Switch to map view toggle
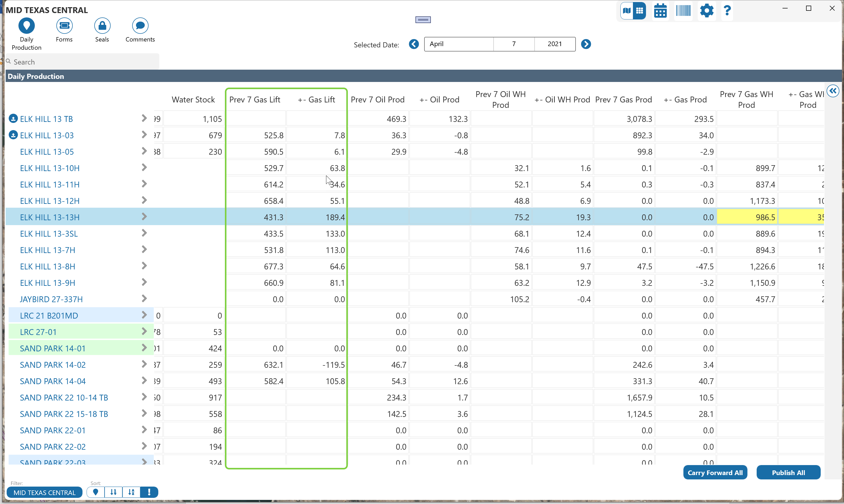The height and width of the screenshot is (504, 844). point(627,11)
